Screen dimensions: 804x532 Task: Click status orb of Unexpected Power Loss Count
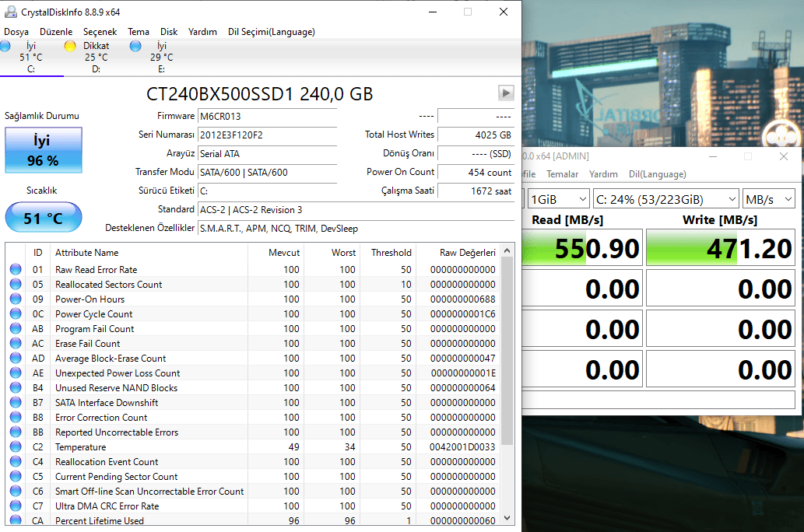[16, 373]
